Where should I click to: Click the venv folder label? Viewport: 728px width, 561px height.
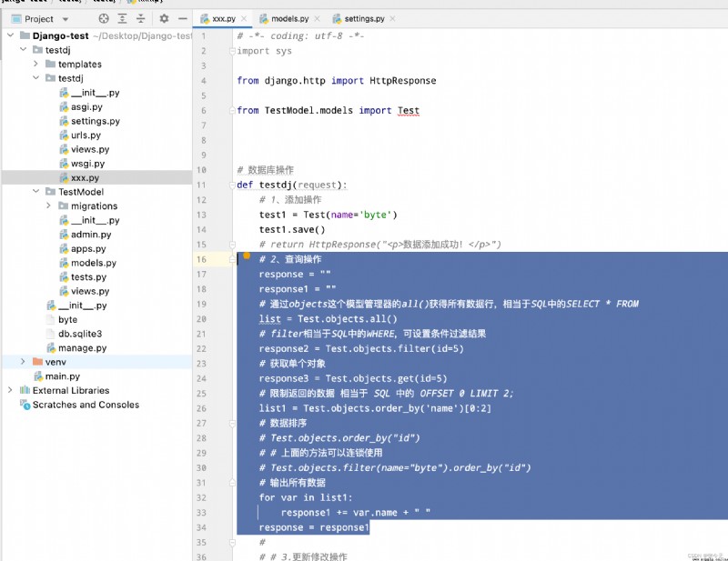[x=56, y=362]
